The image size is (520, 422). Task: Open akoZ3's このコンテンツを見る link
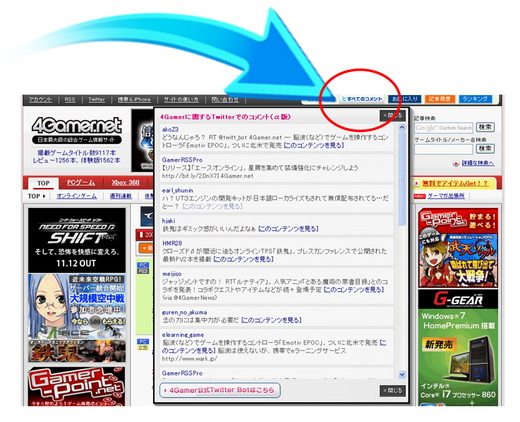coord(314,145)
